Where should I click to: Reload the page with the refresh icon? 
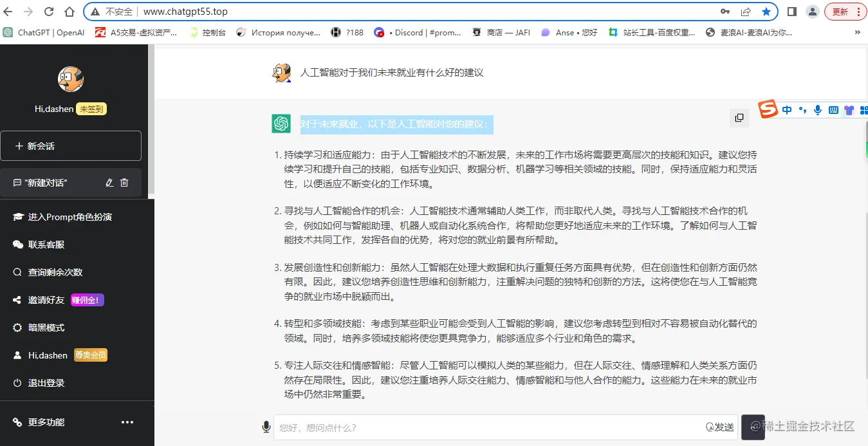tap(49, 12)
